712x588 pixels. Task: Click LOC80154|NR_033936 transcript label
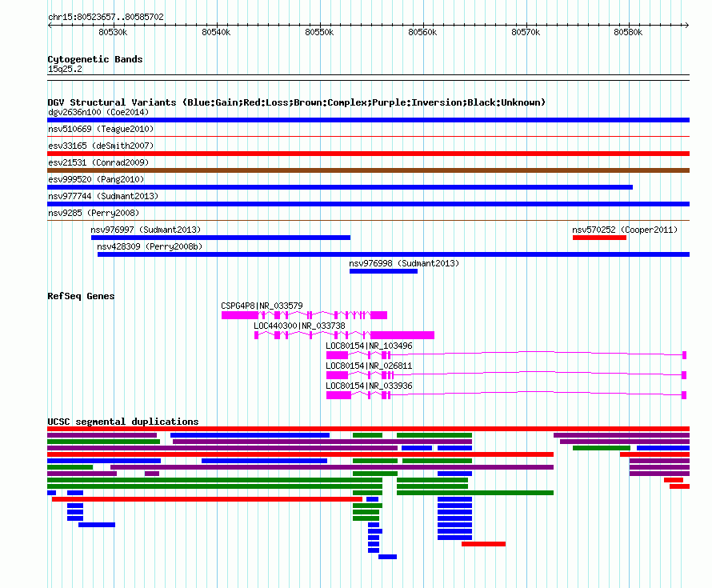pyautogui.click(x=369, y=386)
